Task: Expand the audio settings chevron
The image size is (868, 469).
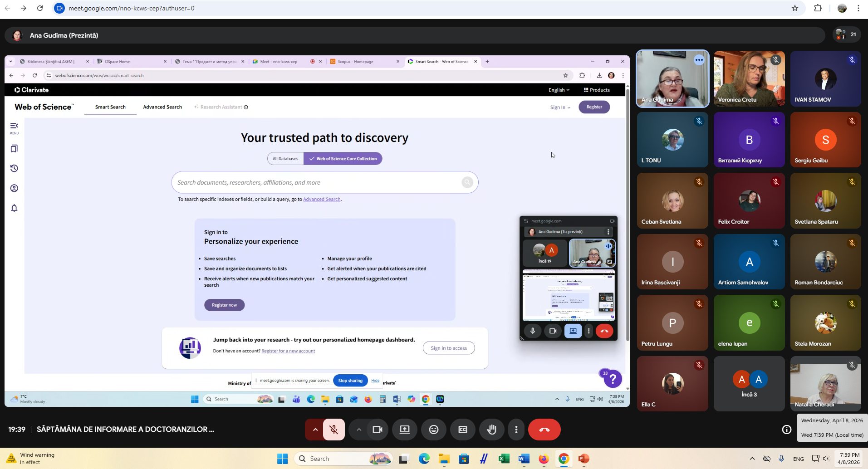Action: tap(315, 430)
